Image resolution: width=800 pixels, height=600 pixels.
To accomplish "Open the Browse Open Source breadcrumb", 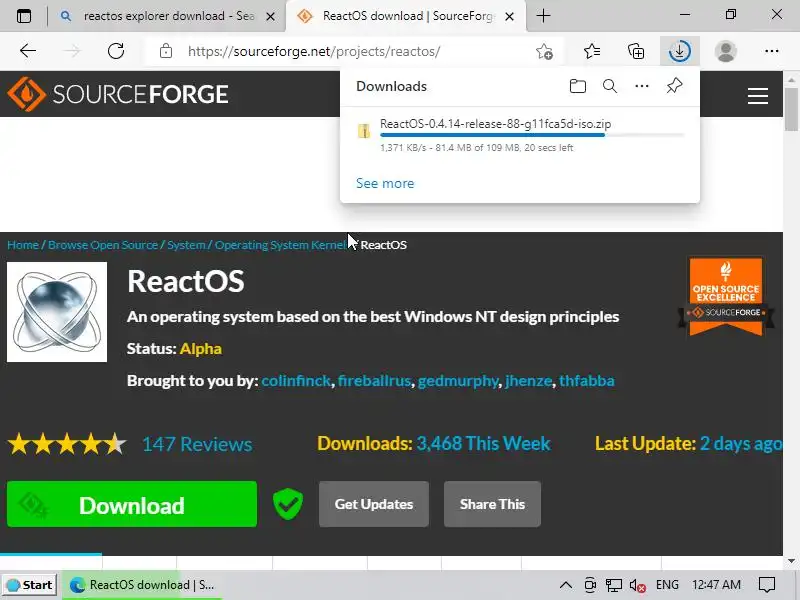I will pos(103,245).
